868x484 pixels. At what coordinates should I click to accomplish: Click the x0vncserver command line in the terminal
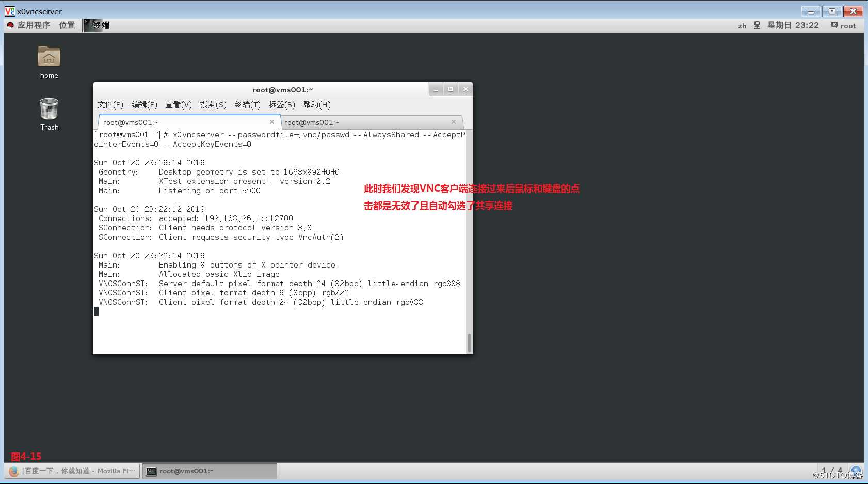280,139
